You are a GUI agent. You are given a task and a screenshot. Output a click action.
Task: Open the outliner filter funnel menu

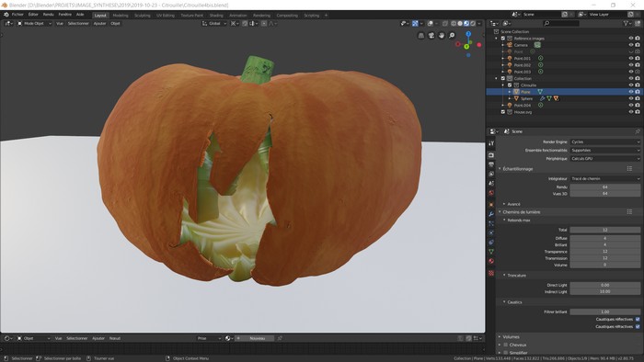coord(627,23)
